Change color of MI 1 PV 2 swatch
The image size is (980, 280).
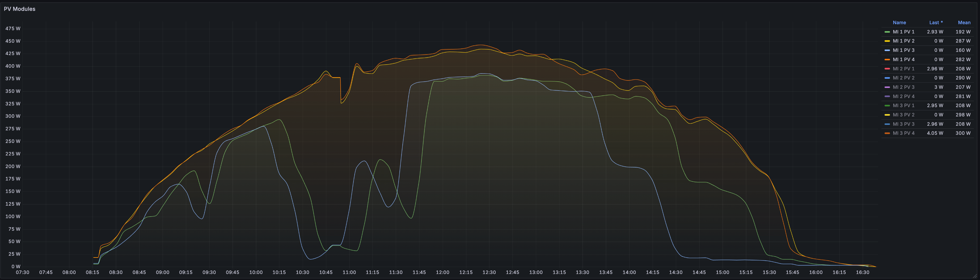[887, 41]
